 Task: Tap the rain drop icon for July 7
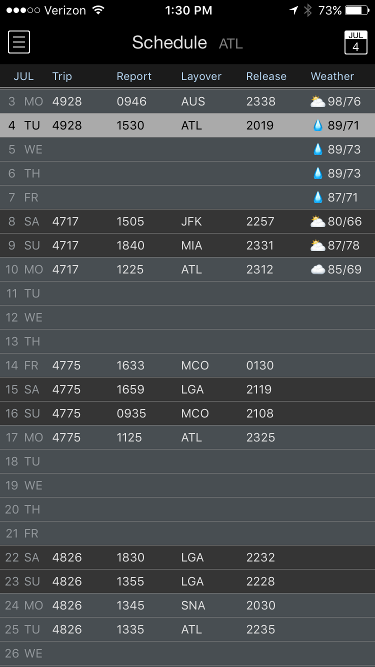pyautogui.click(x=318, y=197)
